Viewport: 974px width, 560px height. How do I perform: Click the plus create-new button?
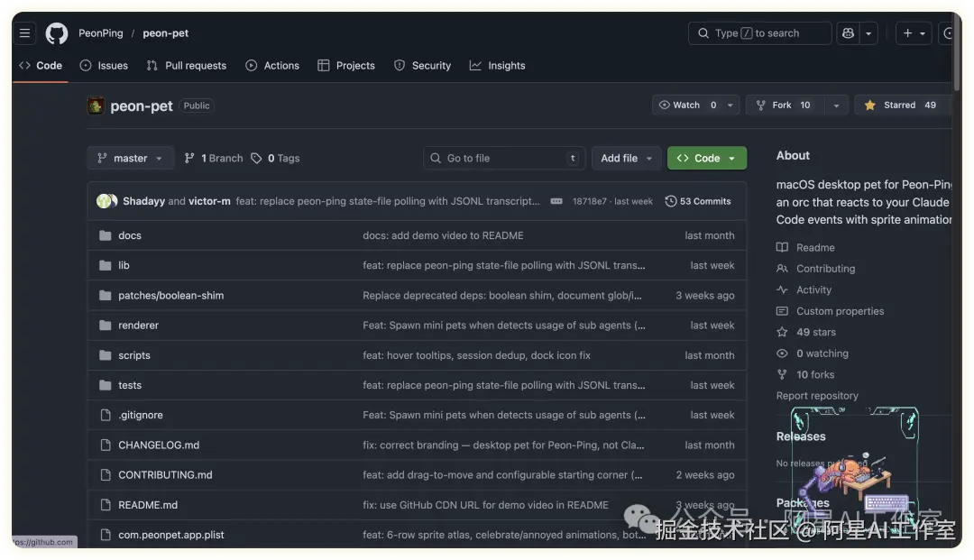907,32
